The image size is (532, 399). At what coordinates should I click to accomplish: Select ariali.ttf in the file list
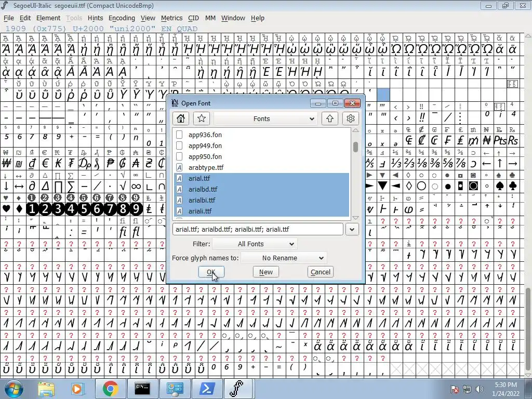click(262, 211)
